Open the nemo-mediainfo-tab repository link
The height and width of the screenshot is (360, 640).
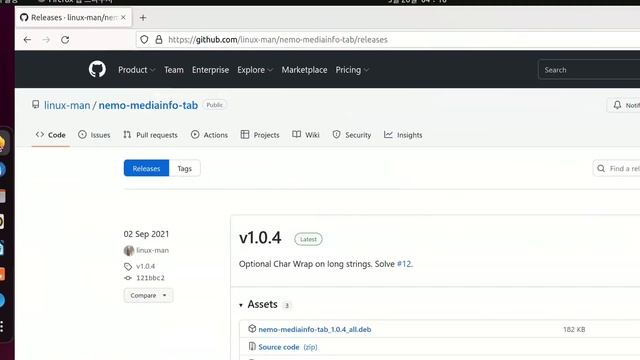(148, 105)
